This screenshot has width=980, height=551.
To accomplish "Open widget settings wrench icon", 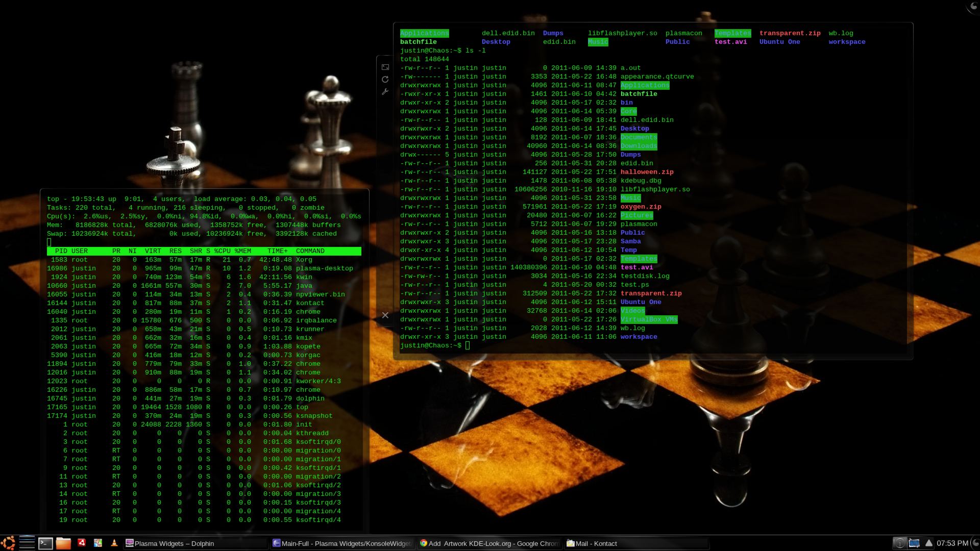I will tap(385, 92).
